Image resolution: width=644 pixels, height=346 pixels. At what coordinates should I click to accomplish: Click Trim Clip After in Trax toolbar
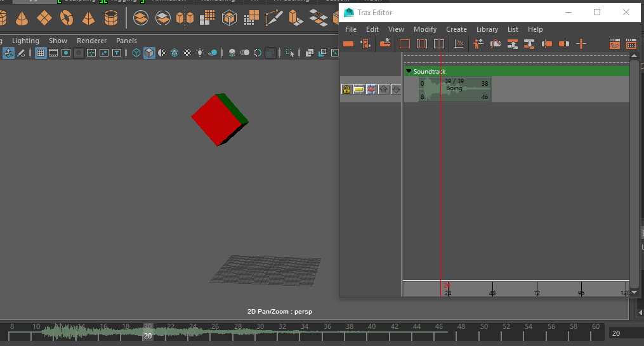click(564, 44)
